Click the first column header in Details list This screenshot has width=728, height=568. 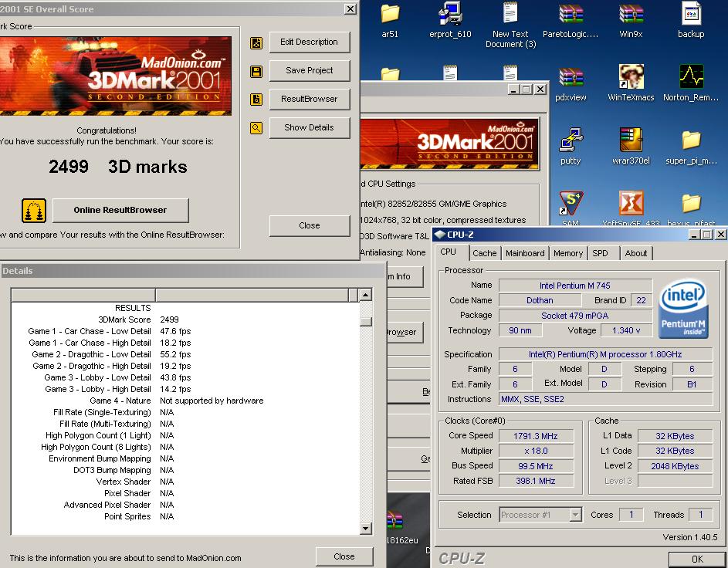click(83, 295)
